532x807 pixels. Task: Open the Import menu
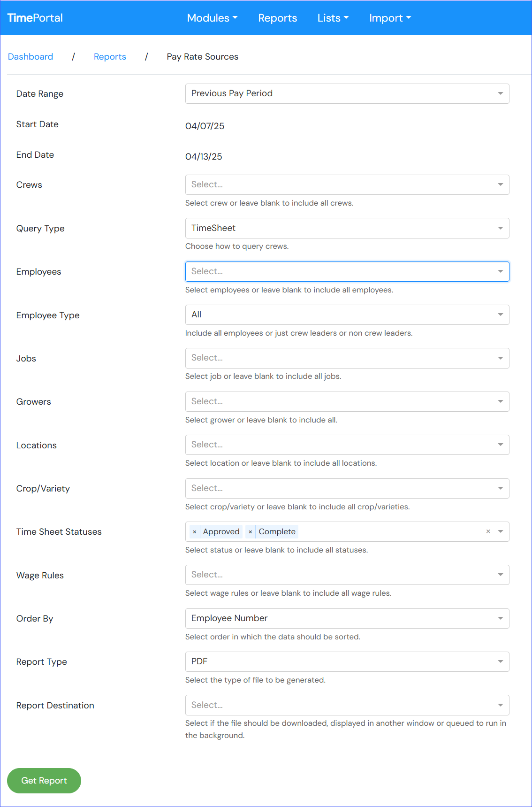click(390, 18)
